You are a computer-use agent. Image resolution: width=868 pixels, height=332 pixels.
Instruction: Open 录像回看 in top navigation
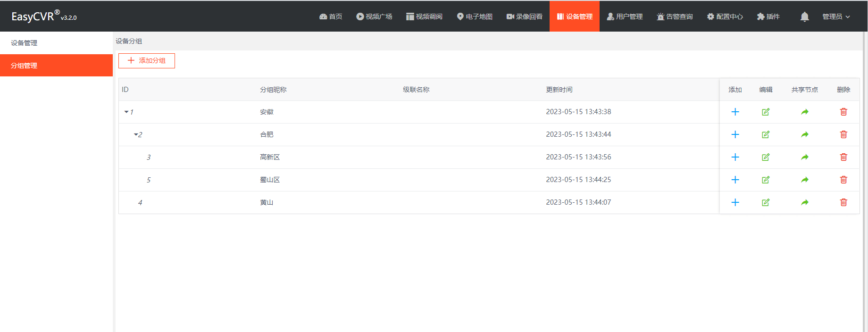pyautogui.click(x=524, y=17)
